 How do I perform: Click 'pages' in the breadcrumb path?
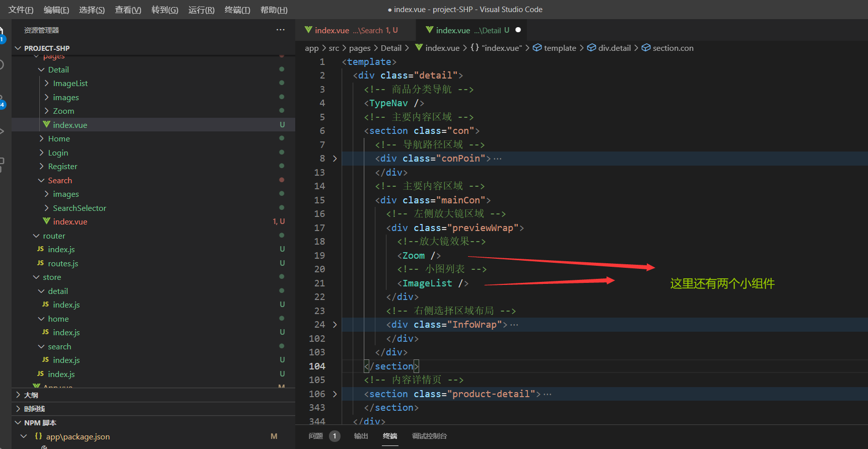pos(360,48)
